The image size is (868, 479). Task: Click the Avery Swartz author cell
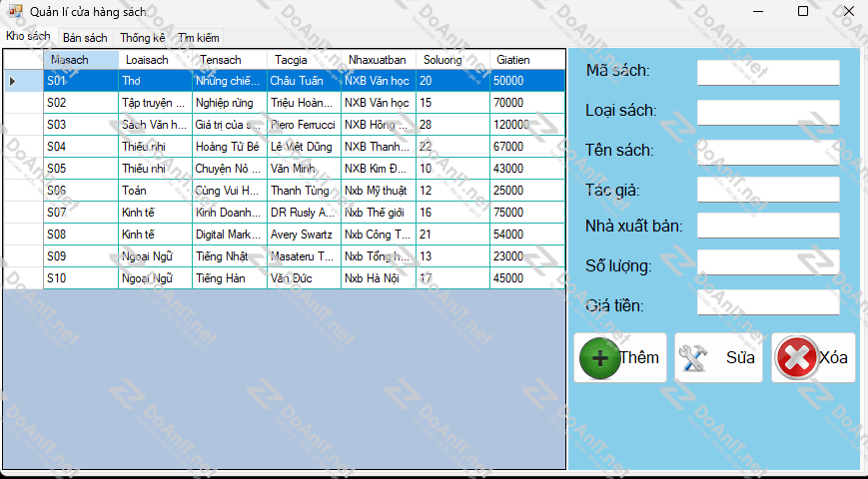coord(304,235)
